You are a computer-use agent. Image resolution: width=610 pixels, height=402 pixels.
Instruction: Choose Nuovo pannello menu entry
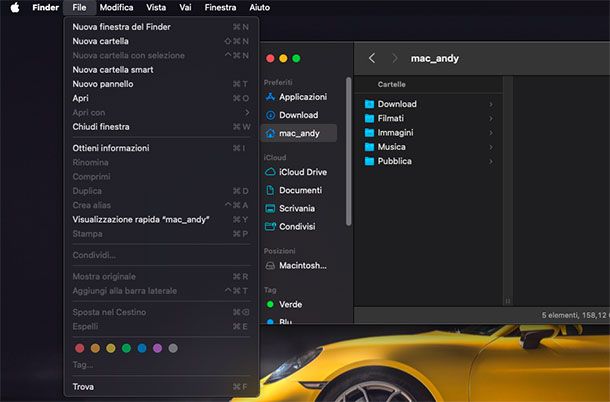point(161,84)
